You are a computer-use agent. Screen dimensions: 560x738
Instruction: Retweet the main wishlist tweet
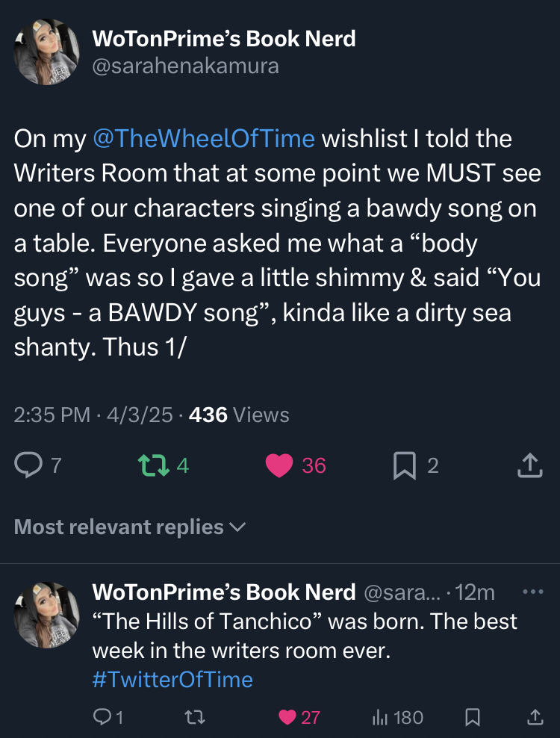152,466
